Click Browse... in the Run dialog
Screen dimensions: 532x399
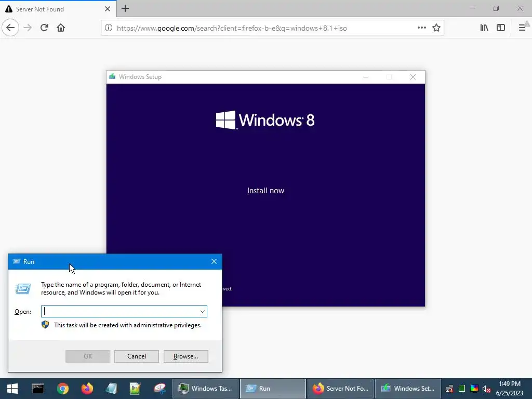[x=185, y=356]
